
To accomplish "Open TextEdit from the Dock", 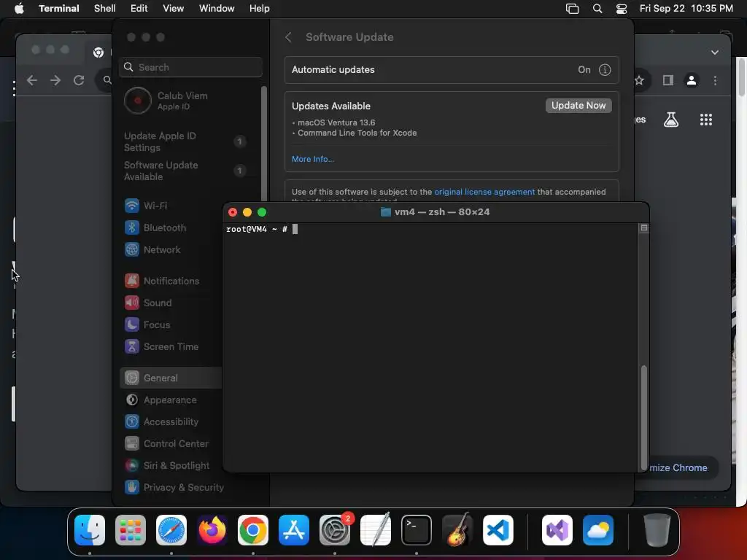I will pos(376,530).
